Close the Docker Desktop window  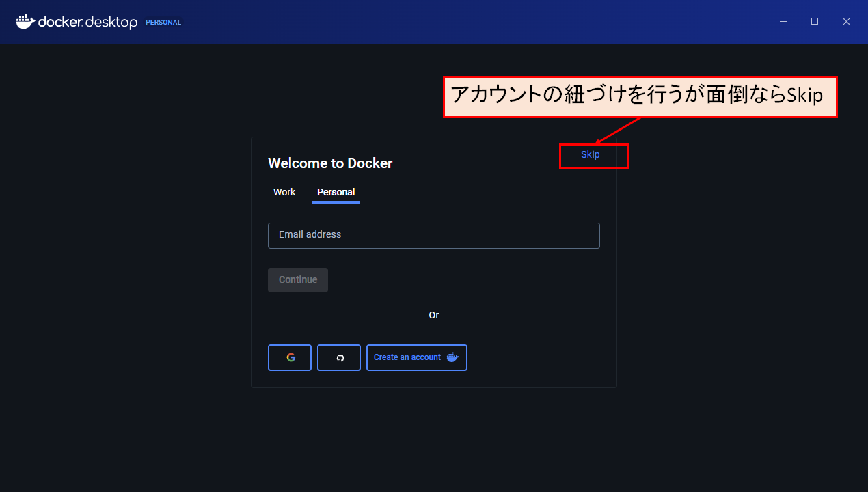(x=846, y=22)
